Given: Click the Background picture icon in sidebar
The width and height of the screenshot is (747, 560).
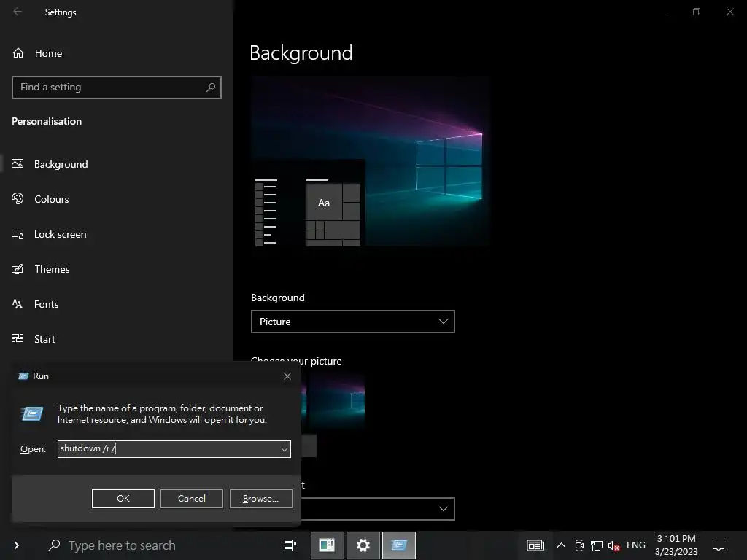Looking at the screenshot, I should point(18,164).
